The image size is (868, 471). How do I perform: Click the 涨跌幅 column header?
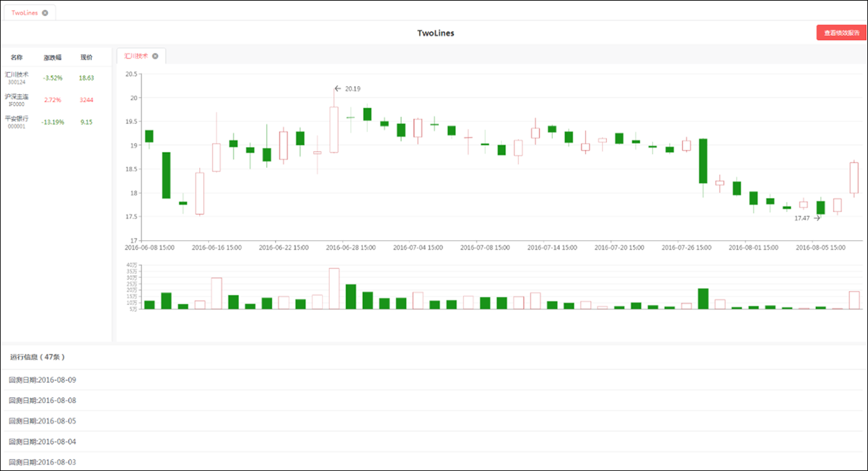pyautogui.click(x=52, y=57)
